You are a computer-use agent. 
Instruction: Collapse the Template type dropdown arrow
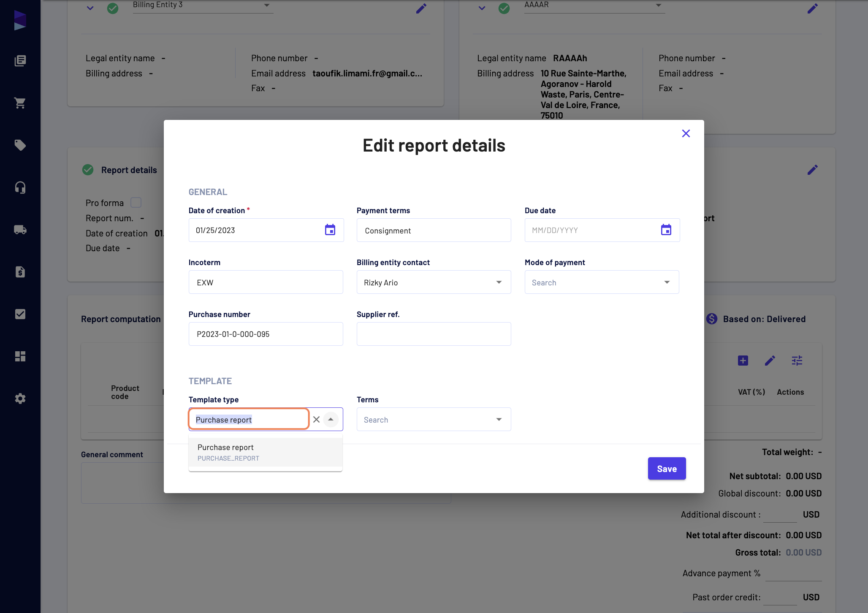(331, 419)
